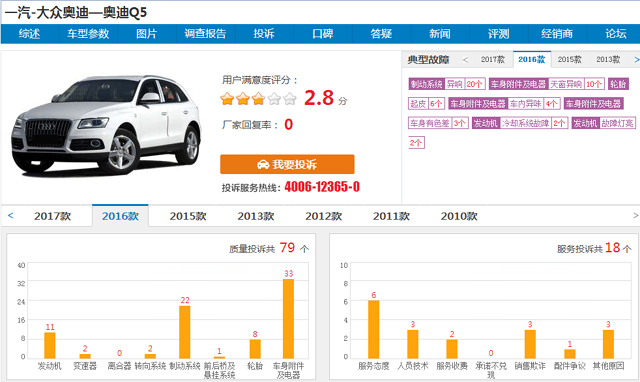The width and height of the screenshot is (640, 382).
Task: Click the 2.8 satisfaction score
Action: point(319,98)
